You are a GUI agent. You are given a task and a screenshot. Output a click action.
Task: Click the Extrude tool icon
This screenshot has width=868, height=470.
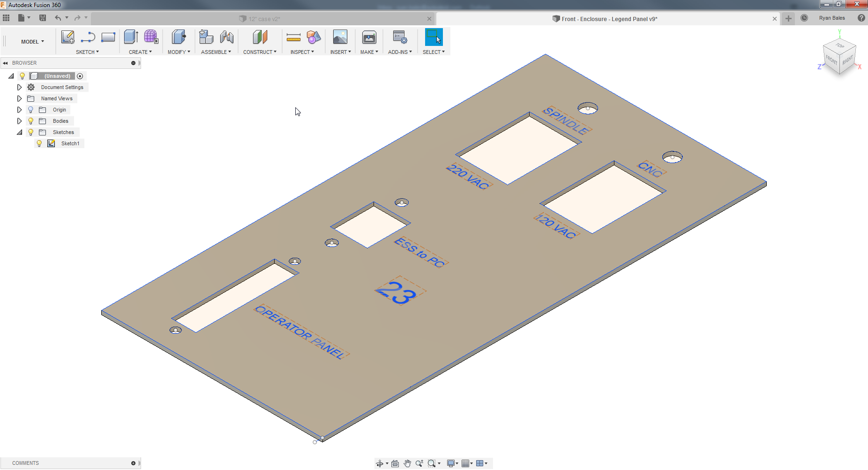pos(131,37)
